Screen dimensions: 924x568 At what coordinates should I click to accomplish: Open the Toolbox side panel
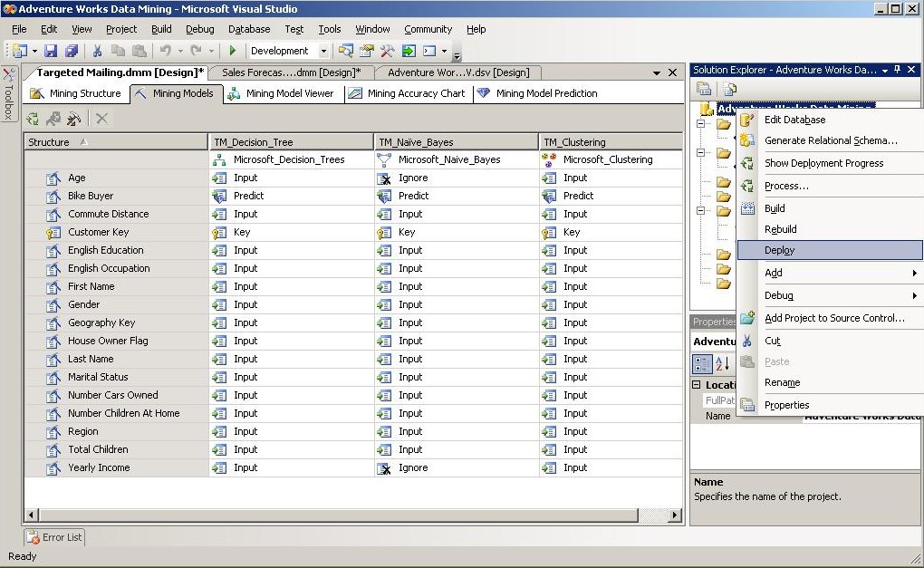(x=9, y=94)
